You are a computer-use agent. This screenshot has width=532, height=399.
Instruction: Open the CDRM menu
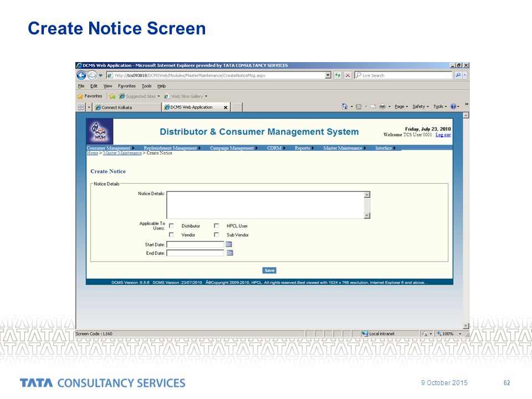click(x=276, y=148)
